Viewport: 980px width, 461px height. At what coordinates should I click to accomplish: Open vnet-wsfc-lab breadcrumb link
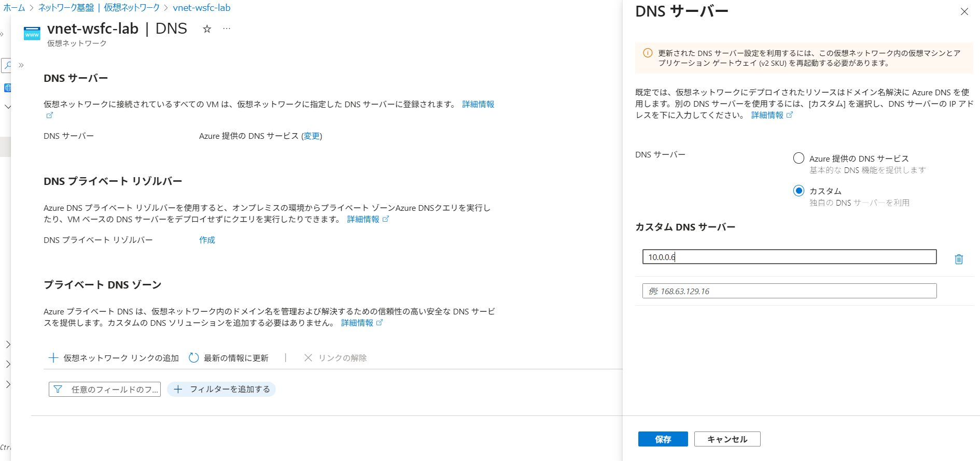[202, 8]
